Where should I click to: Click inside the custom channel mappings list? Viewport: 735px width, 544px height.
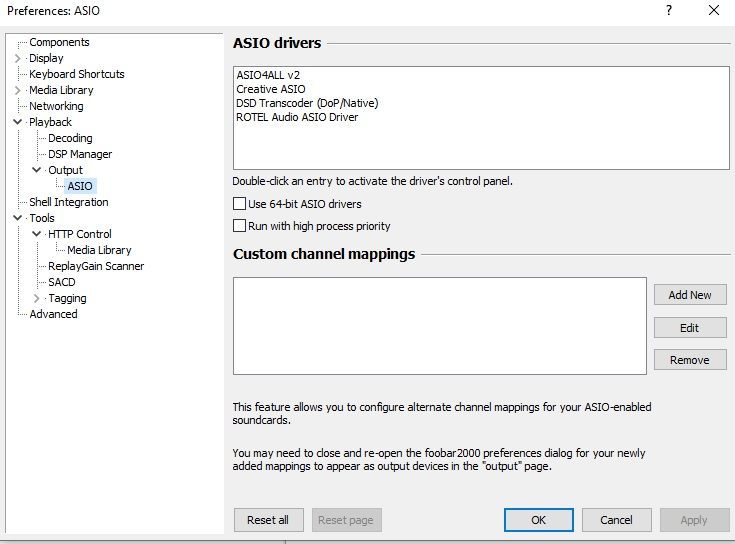coord(440,326)
